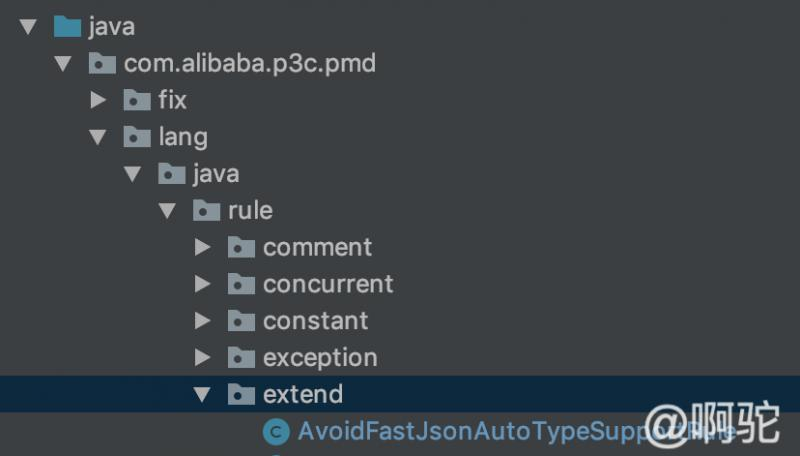Click the rule package folder icon
The width and height of the screenshot is (800, 456).
[207, 210]
